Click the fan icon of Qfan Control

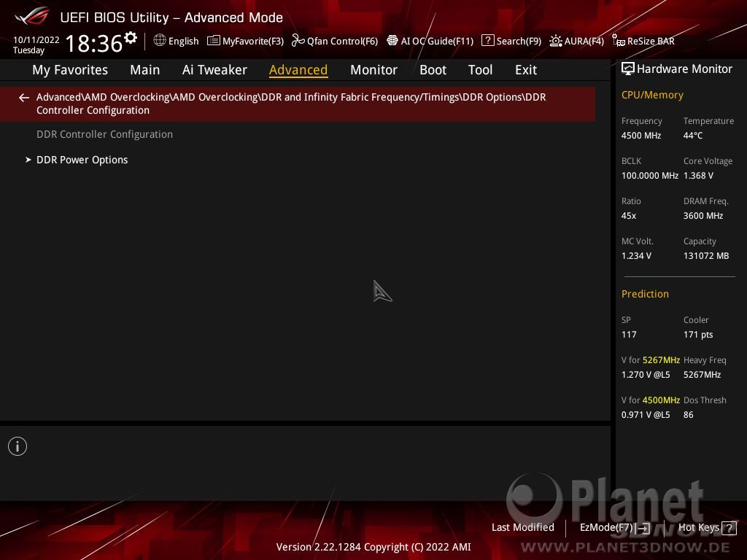[x=298, y=41]
